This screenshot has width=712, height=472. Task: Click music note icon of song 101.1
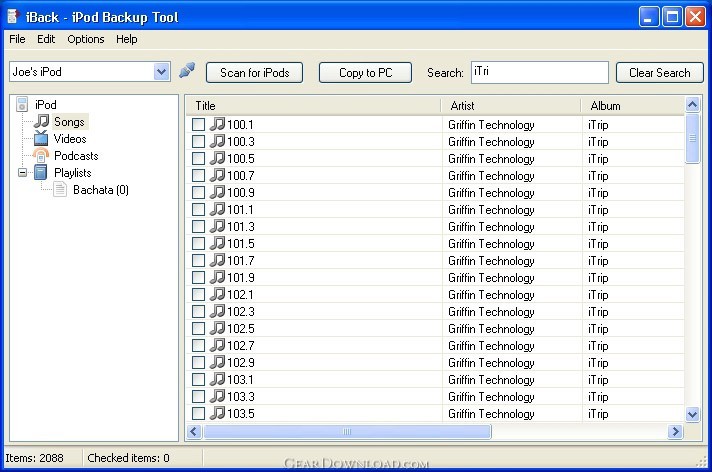click(218, 209)
